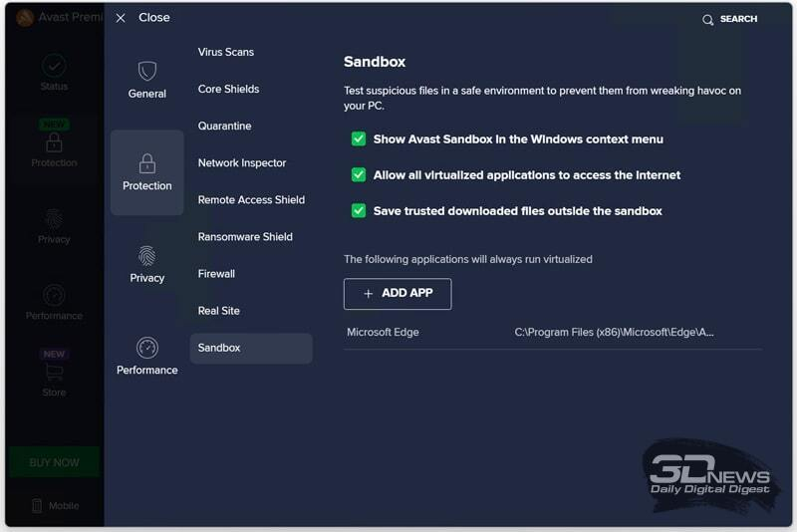Click the Mobile label in sidebar
The width and height of the screenshot is (797, 532).
[64, 505]
